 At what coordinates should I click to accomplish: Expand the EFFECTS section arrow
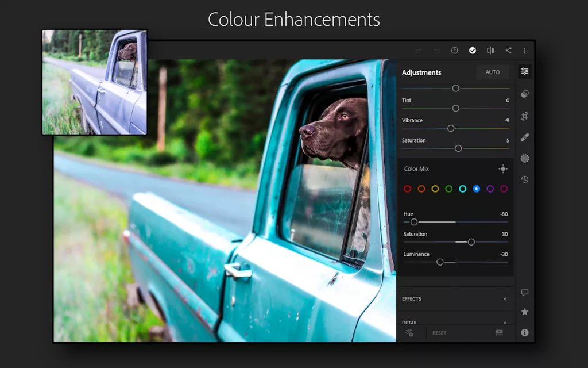(x=505, y=299)
